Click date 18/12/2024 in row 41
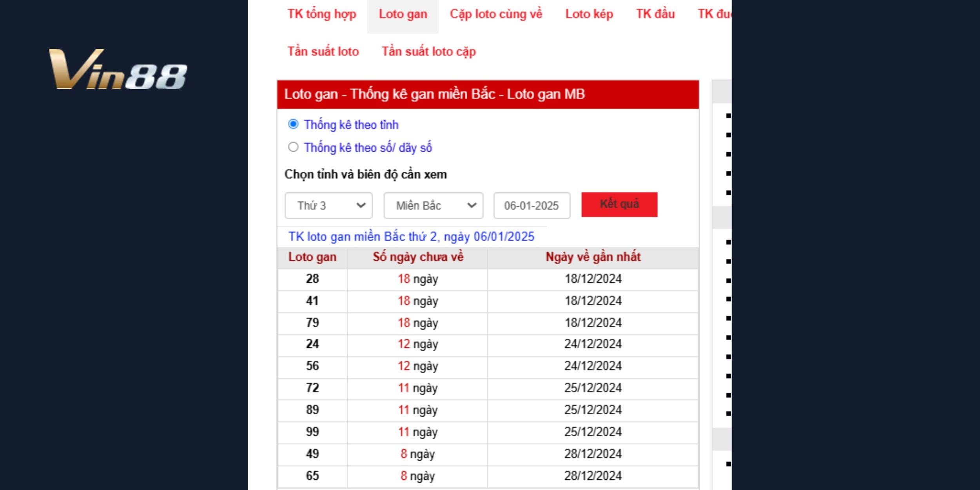The height and width of the screenshot is (490, 980). pos(593,301)
